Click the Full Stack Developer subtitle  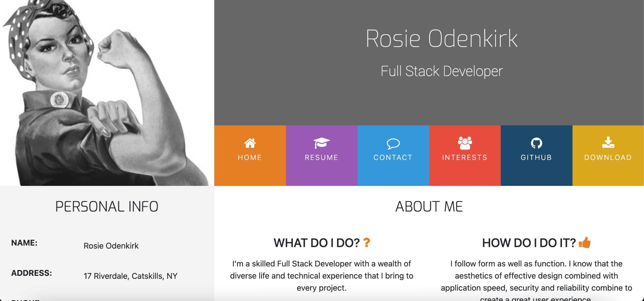(x=442, y=71)
